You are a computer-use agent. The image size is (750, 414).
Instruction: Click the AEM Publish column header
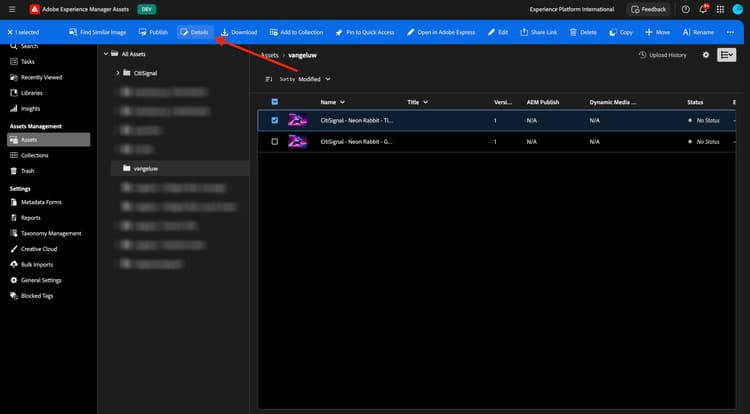tap(542, 102)
